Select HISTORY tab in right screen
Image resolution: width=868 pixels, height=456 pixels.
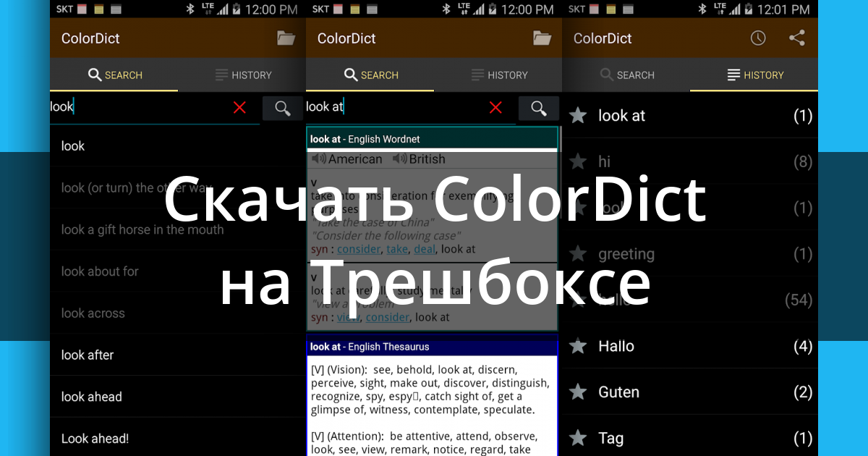(754, 75)
